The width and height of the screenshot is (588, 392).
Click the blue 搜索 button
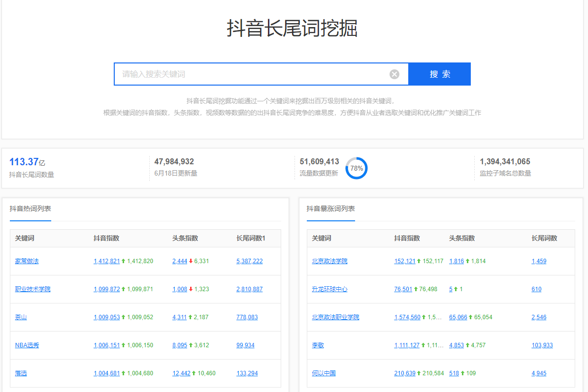coord(439,74)
